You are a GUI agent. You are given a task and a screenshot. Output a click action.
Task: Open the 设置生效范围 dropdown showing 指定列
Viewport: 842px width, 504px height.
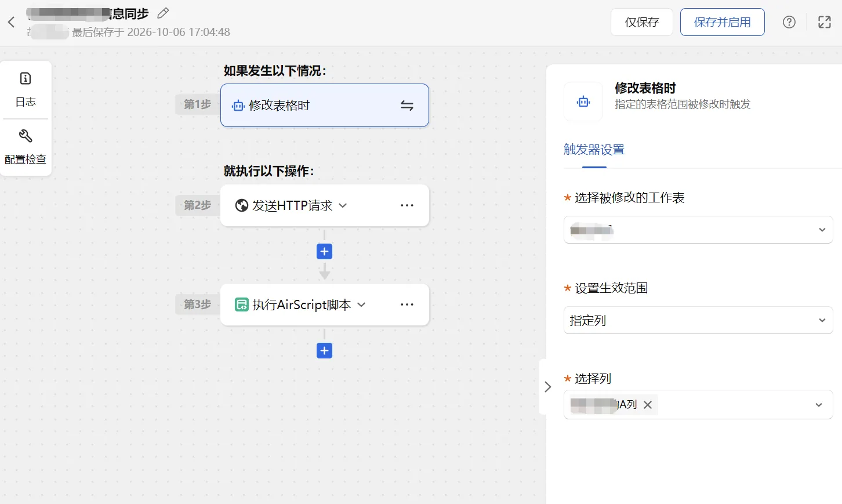pos(698,320)
